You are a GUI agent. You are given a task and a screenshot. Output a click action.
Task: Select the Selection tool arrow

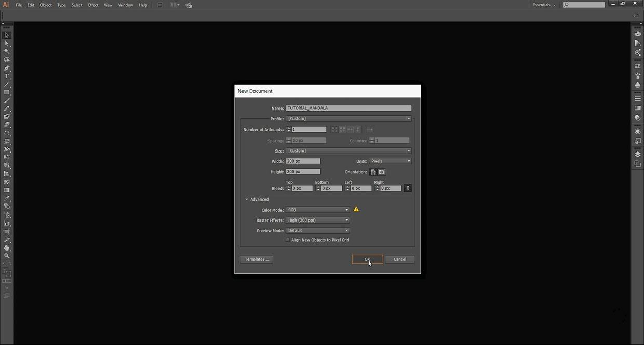tap(7, 35)
